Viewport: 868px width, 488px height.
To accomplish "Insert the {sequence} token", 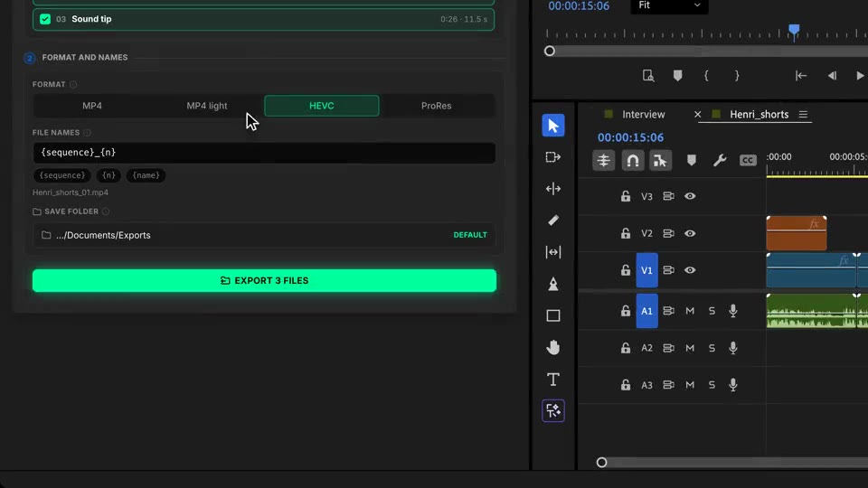I will tap(62, 175).
